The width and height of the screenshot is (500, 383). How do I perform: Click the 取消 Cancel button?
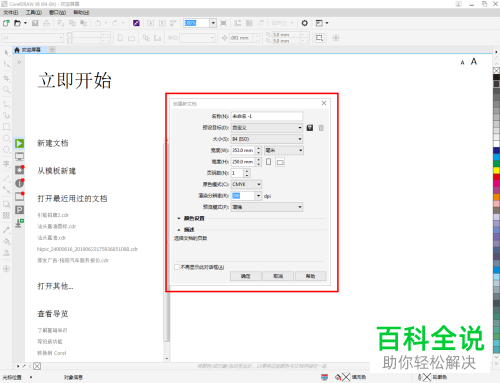coord(278,276)
